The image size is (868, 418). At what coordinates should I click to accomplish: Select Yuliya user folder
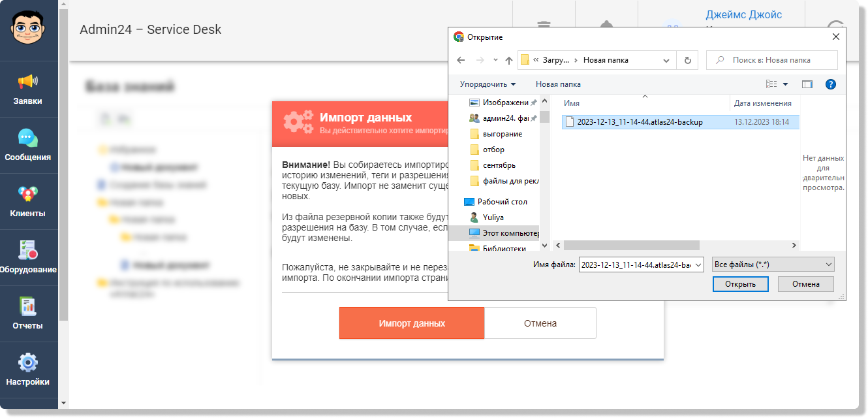pyautogui.click(x=488, y=217)
